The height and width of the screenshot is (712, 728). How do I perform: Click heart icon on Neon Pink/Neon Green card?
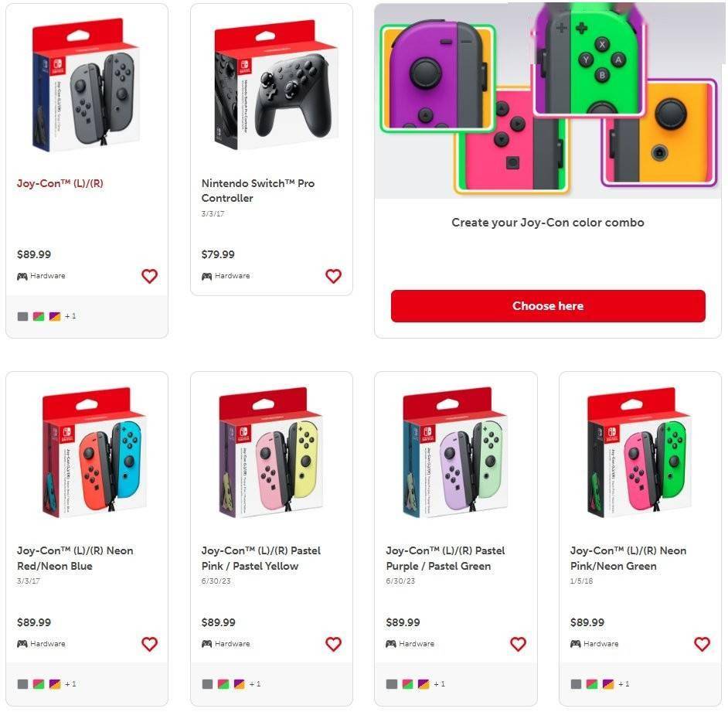point(702,644)
